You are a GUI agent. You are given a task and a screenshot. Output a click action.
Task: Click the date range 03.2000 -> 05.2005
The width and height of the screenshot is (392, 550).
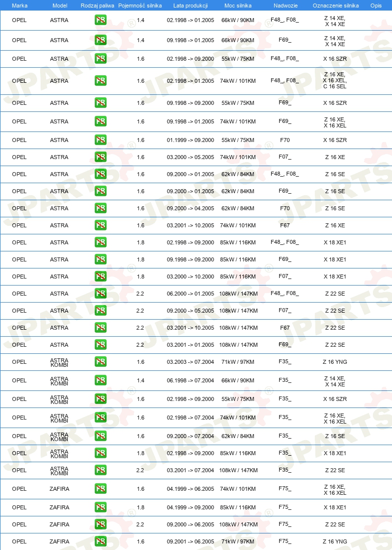coord(190,157)
